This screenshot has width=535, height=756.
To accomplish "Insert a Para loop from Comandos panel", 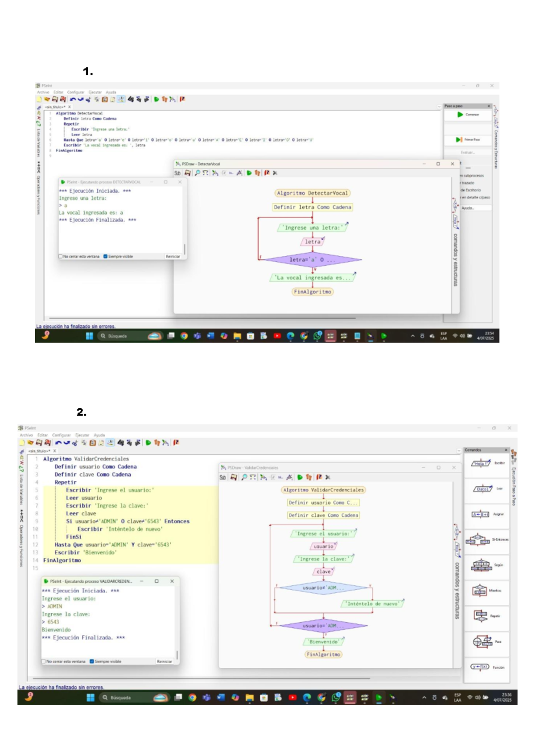I will tap(487, 641).
